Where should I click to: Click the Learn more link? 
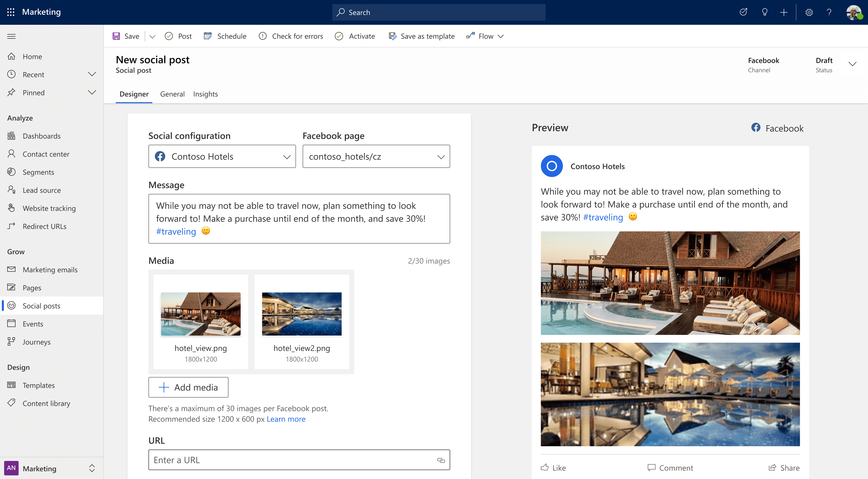286,419
